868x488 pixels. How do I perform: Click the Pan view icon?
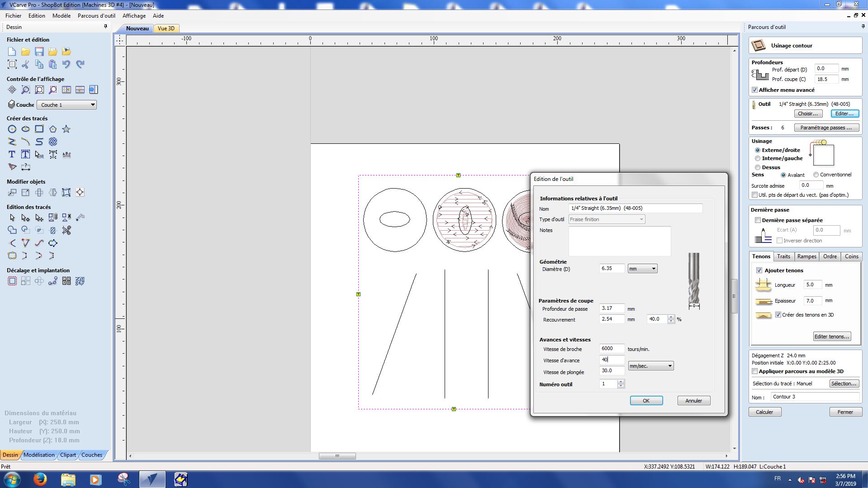[12, 90]
